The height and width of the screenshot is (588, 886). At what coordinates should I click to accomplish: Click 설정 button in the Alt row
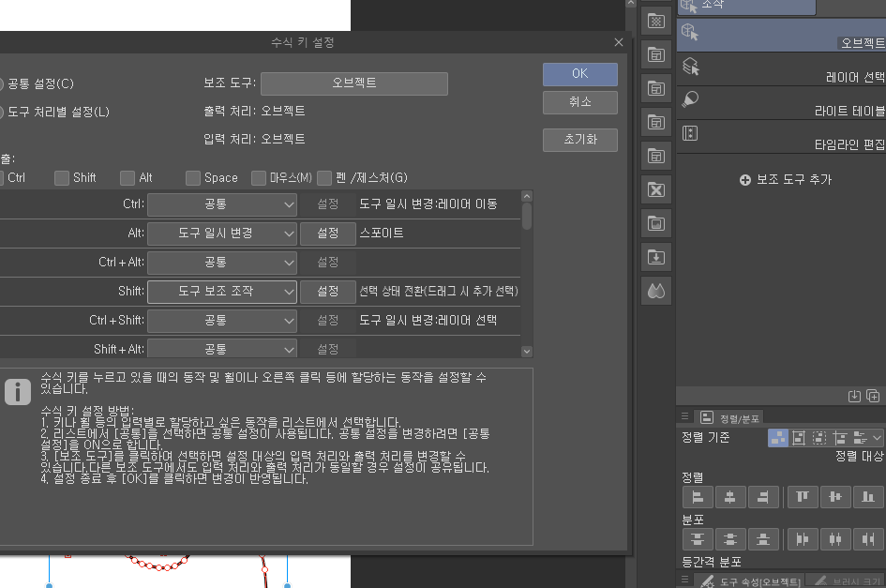(x=328, y=234)
